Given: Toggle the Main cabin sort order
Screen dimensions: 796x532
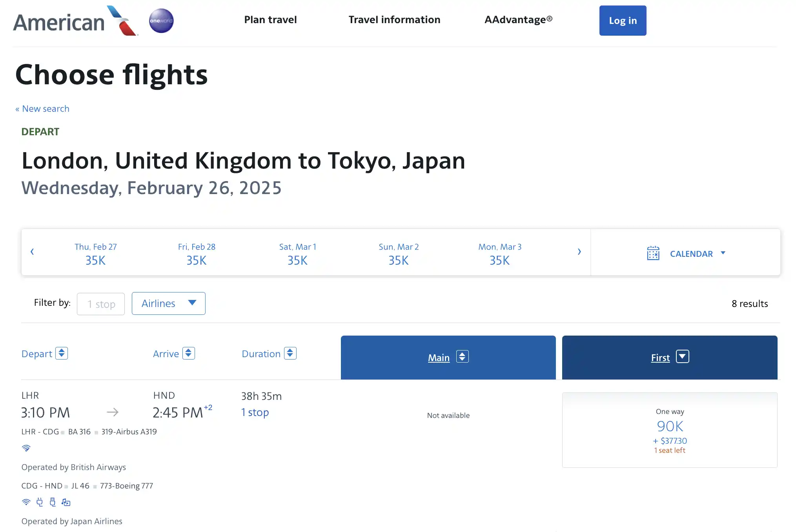Looking at the screenshot, I should pyautogui.click(x=462, y=357).
